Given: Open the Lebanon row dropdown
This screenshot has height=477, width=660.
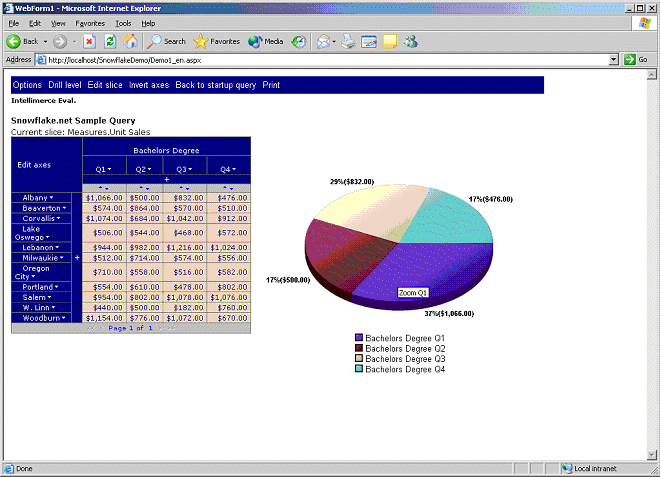Looking at the screenshot, I should coord(57,248).
